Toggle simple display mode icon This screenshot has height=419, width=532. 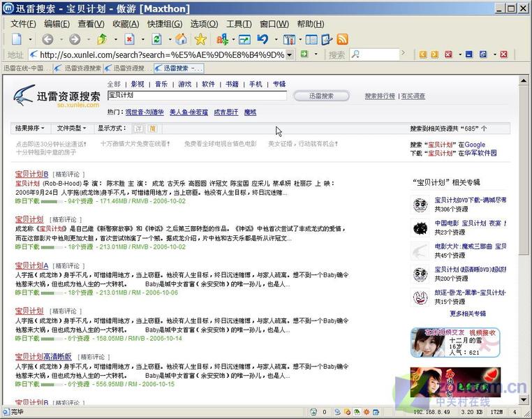(x=152, y=128)
